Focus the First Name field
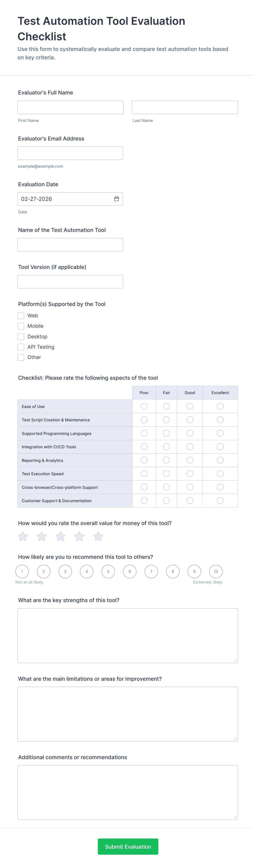Screen dimensions: 253x868 70,108
